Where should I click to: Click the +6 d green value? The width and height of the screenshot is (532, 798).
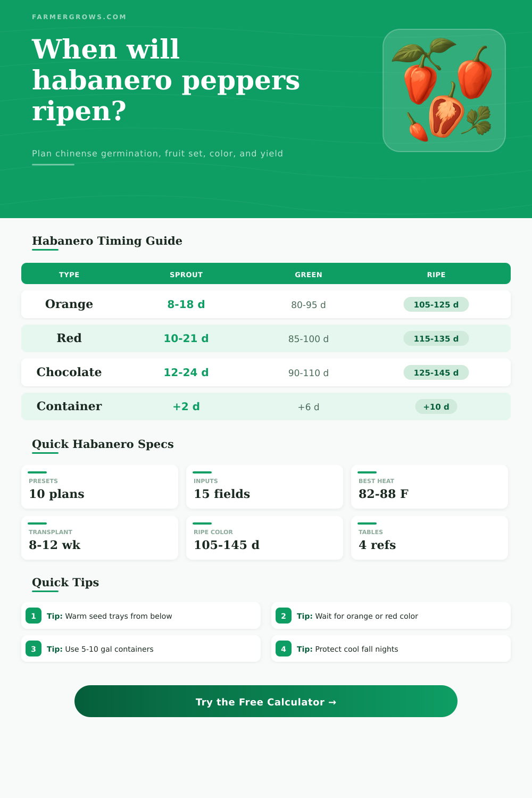tap(309, 407)
